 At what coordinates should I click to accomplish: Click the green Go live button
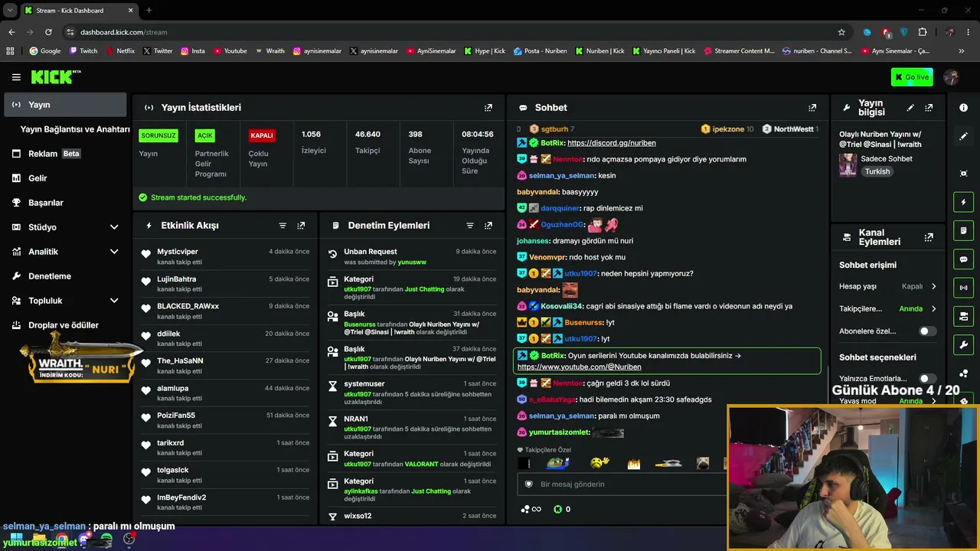click(912, 77)
